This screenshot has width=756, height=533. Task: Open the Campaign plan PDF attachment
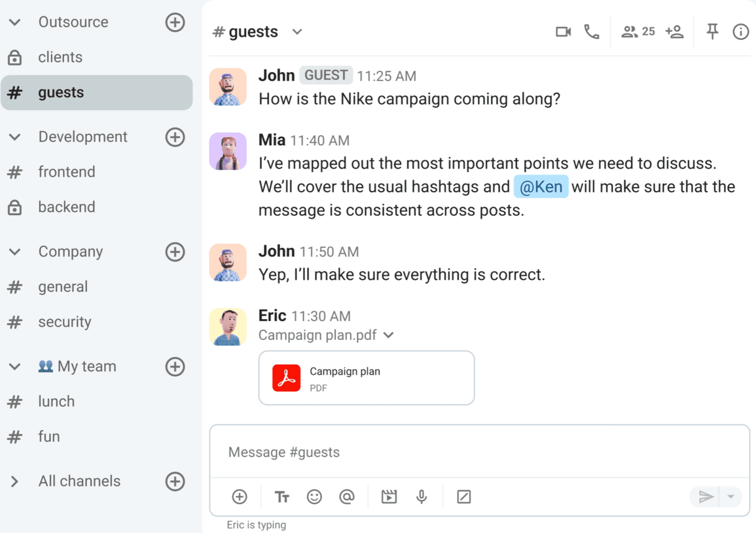pos(367,378)
